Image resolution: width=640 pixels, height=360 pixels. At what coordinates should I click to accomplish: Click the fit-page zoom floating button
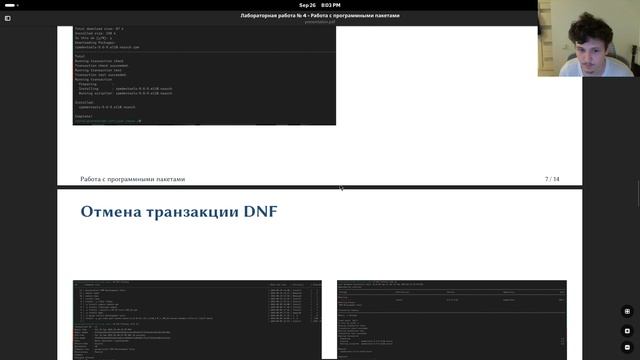[x=627, y=311]
